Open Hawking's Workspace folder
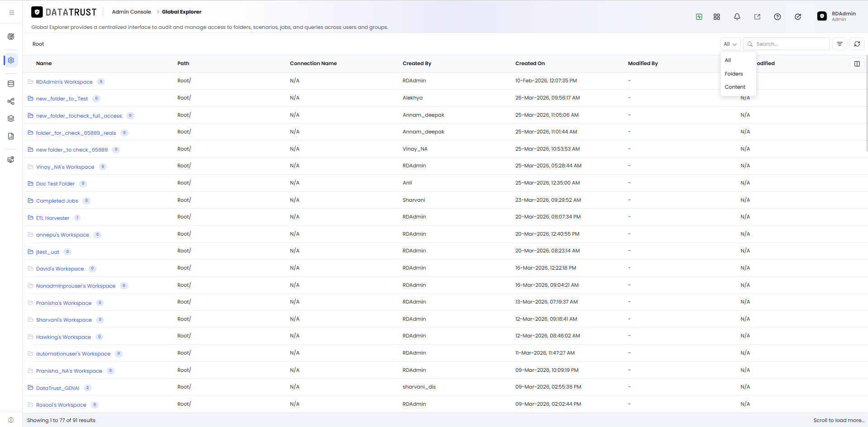 pyautogui.click(x=63, y=337)
